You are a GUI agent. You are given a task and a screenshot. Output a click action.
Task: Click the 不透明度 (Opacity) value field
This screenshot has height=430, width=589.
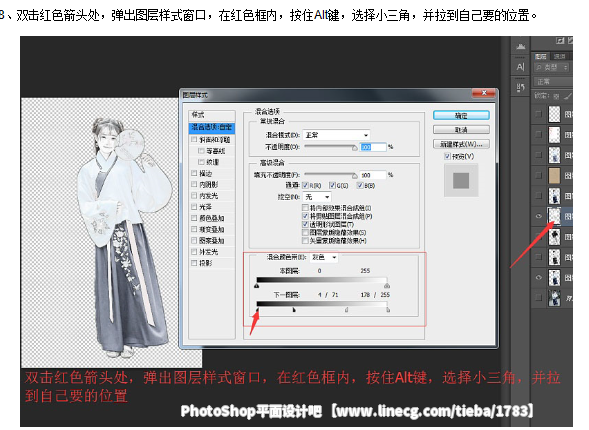[x=373, y=147]
